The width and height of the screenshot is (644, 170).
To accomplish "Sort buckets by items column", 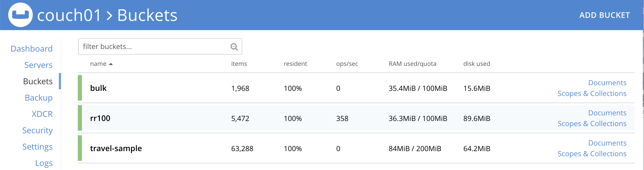I will click(239, 64).
